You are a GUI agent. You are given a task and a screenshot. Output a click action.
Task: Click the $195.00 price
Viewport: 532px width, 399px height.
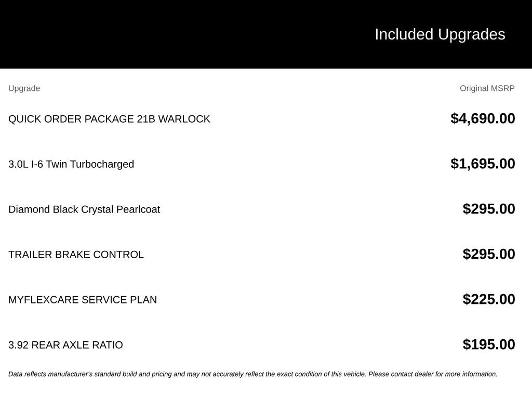point(489,344)
